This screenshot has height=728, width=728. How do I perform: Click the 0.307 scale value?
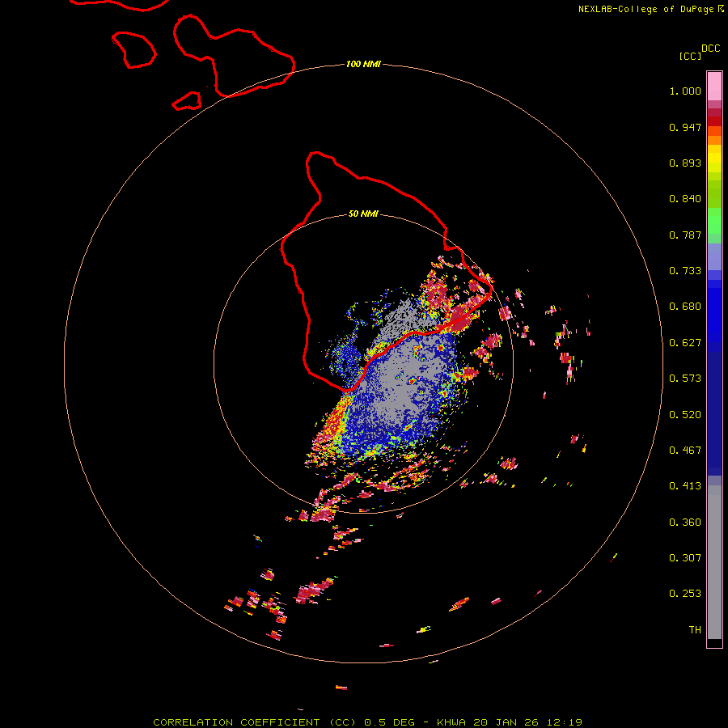[685, 558]
